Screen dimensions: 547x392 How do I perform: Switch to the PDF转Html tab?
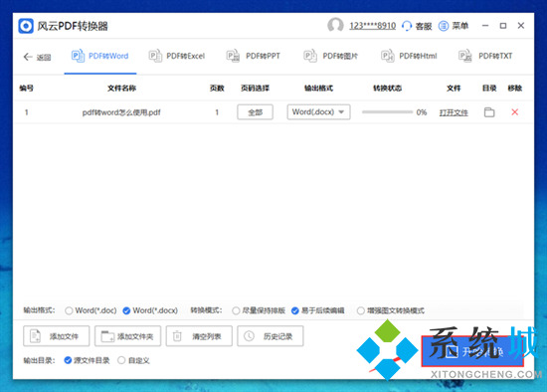point(409,56)
